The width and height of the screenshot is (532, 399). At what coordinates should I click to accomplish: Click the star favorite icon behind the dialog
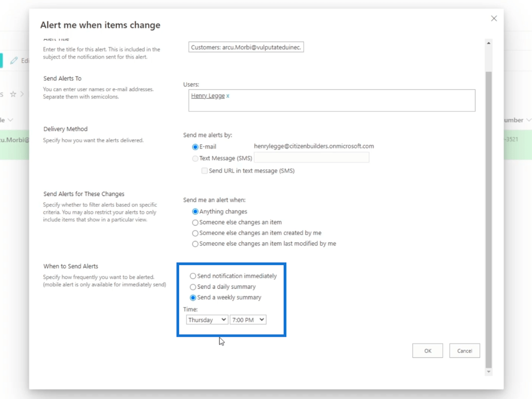13,94
